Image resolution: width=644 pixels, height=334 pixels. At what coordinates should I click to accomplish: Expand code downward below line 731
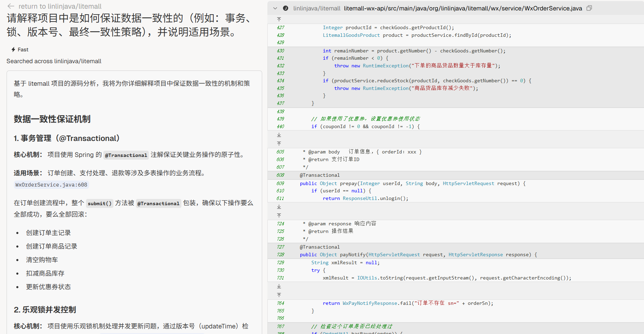pyautogui.click(x=279, y=286)
